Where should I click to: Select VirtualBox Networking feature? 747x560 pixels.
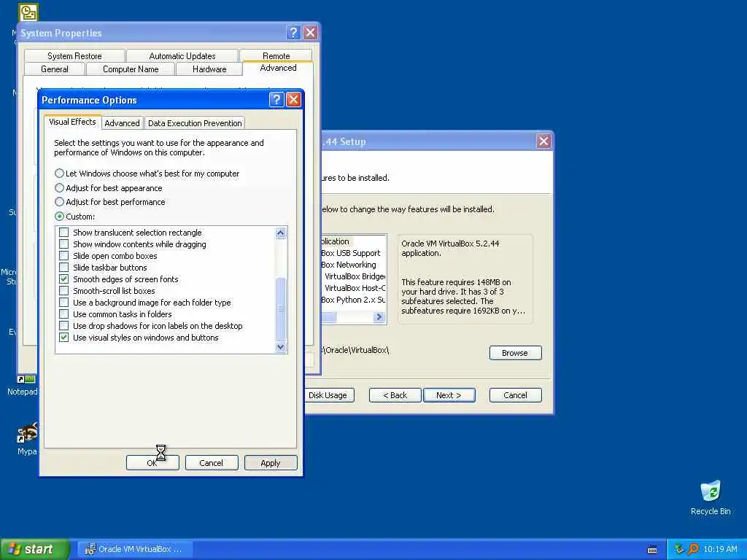349,264
